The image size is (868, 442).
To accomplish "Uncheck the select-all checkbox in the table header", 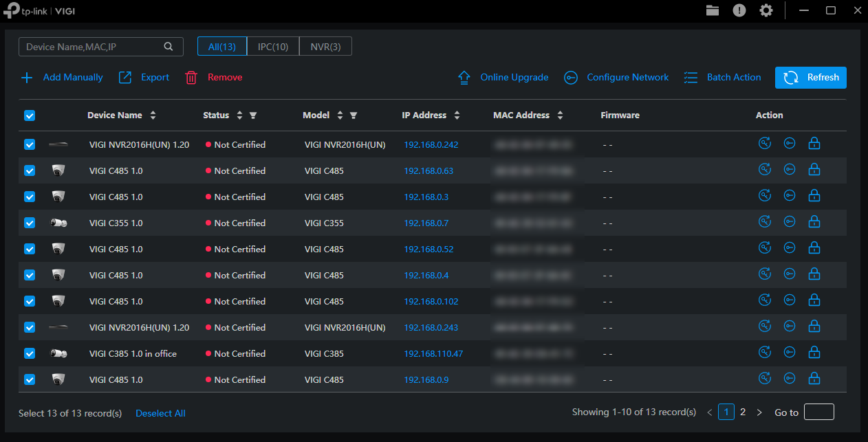I will [30, 115].
